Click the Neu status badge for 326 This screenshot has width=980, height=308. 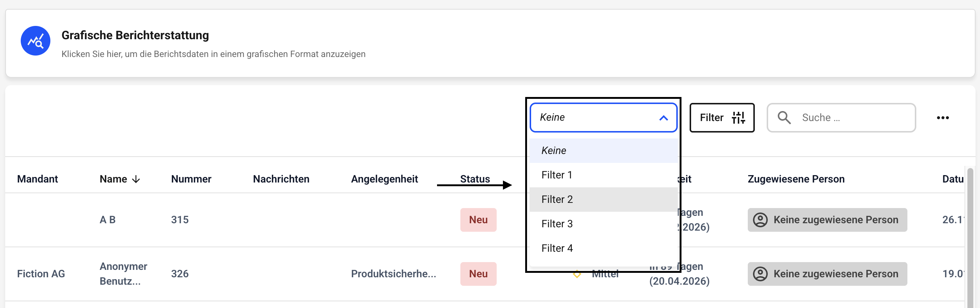click(x=478, y=274)
